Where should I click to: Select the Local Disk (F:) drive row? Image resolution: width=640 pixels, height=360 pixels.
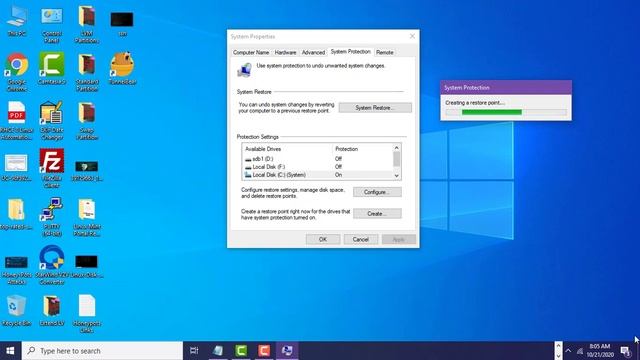point(317,167)
